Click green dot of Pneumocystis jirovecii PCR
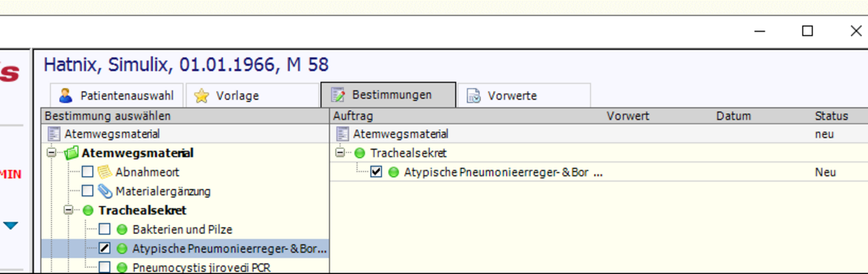 pyautogui.click(x=122, y=267)
